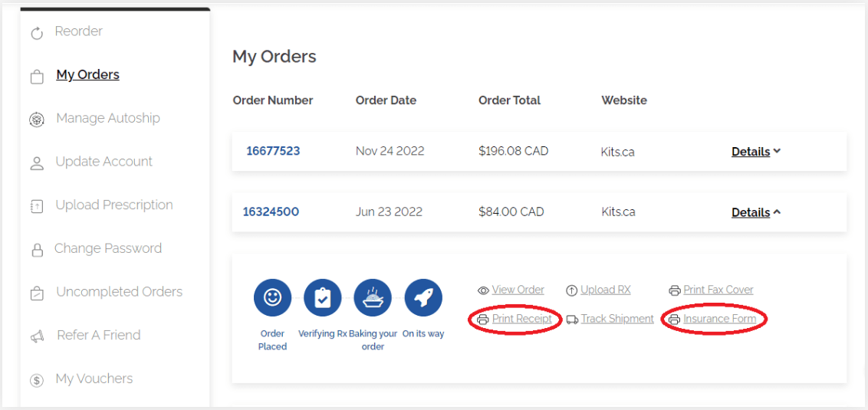Click the Verifying Rx clipboard status icon
This screenshot has height=410, width=868.
[x=322, y=298]
